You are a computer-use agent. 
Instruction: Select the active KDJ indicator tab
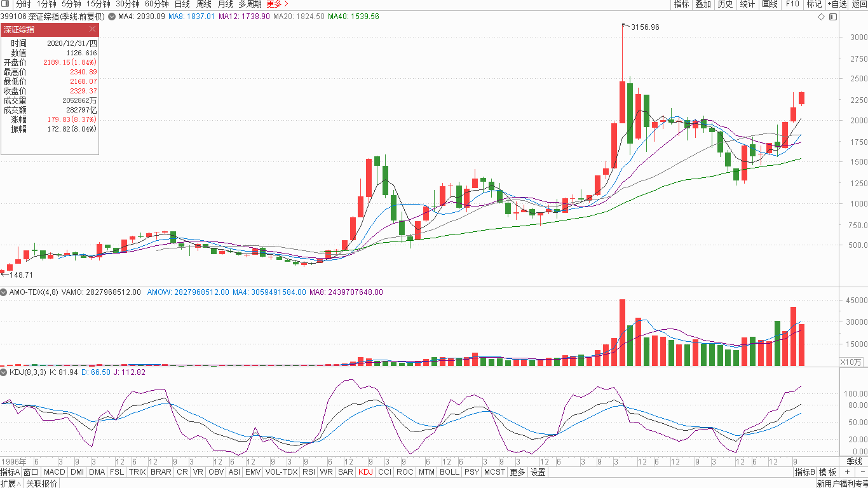[x=365, y=472]
